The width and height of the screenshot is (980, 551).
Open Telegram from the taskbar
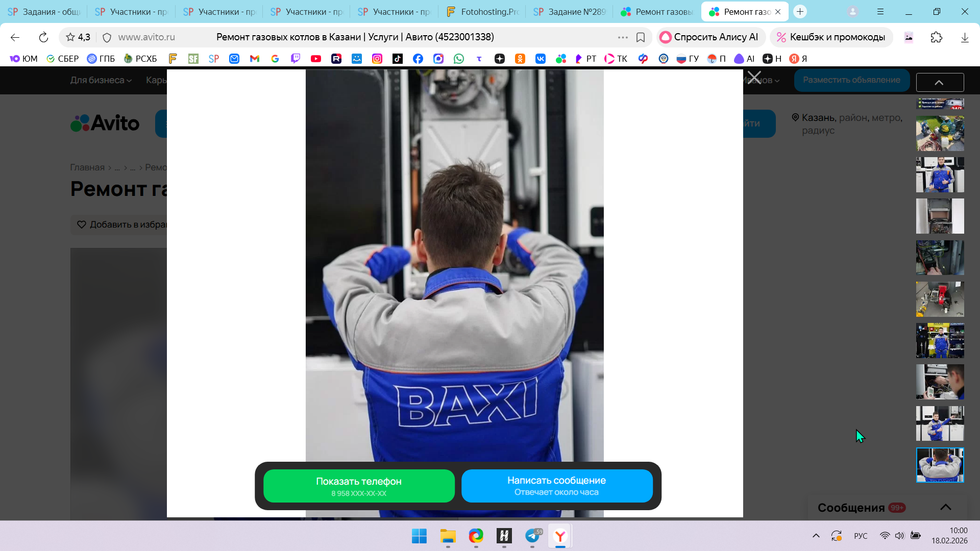pos(532,536)
